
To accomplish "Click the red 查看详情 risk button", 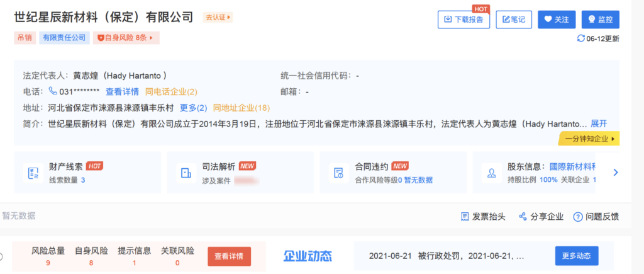I will pos(229,256).
